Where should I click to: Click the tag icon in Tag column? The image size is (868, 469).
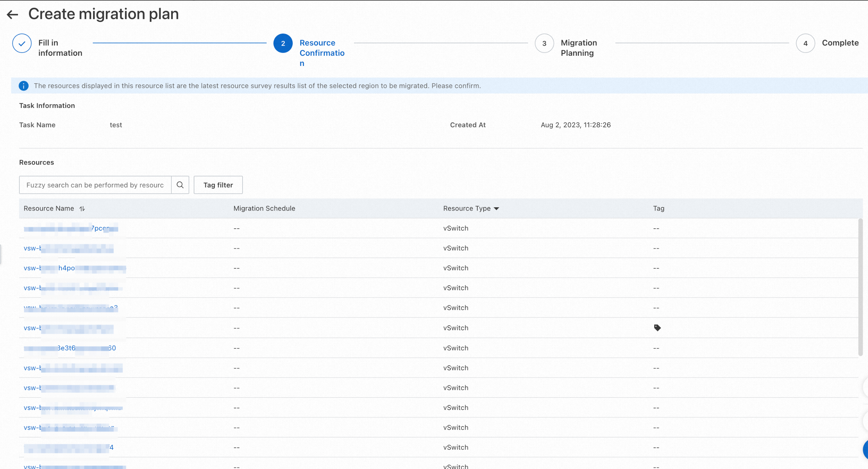tap(657, 328)
